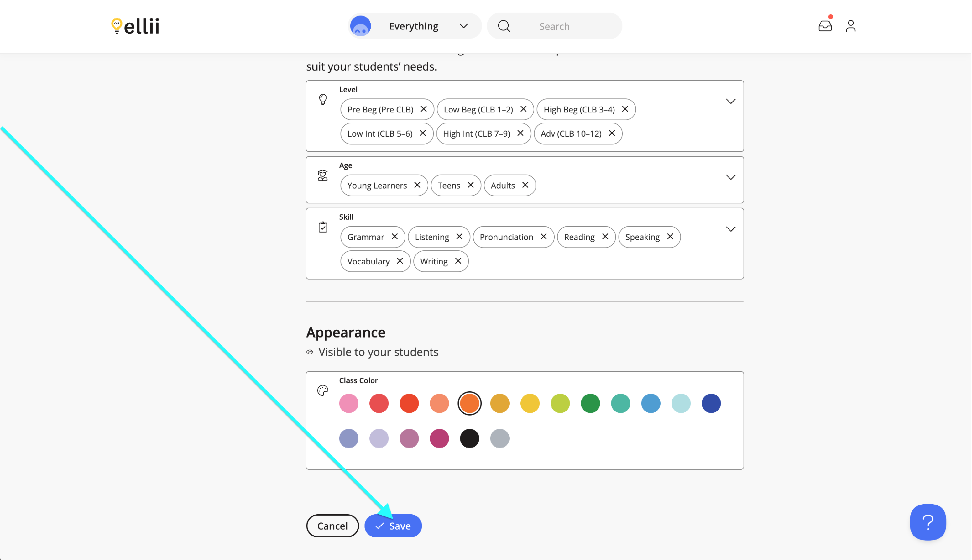This screenshot has width=972, height=560.
Task: Click the ellii logo
Action: pyautogui.click(x=135, y=26)
